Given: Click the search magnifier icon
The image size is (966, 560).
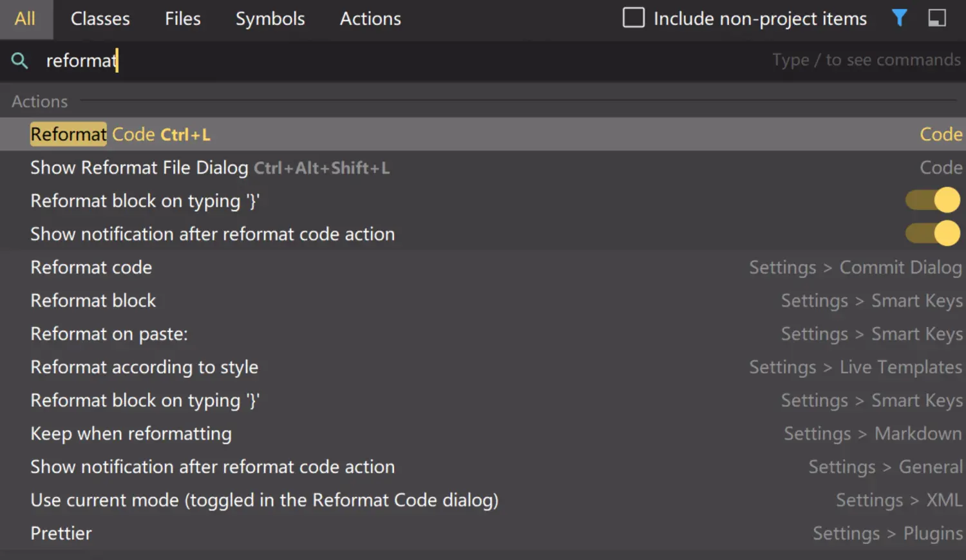Looking at the screenshot, I should (19, 61).
